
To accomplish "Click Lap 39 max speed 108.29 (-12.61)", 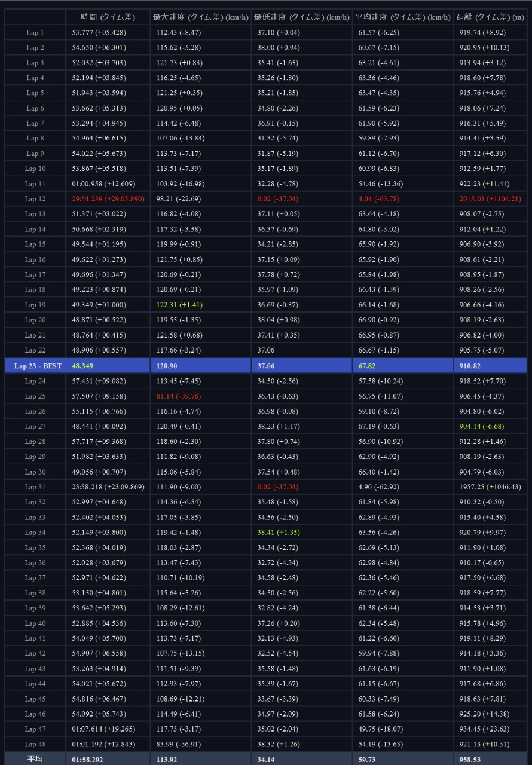I will click(x=181, y=608).
